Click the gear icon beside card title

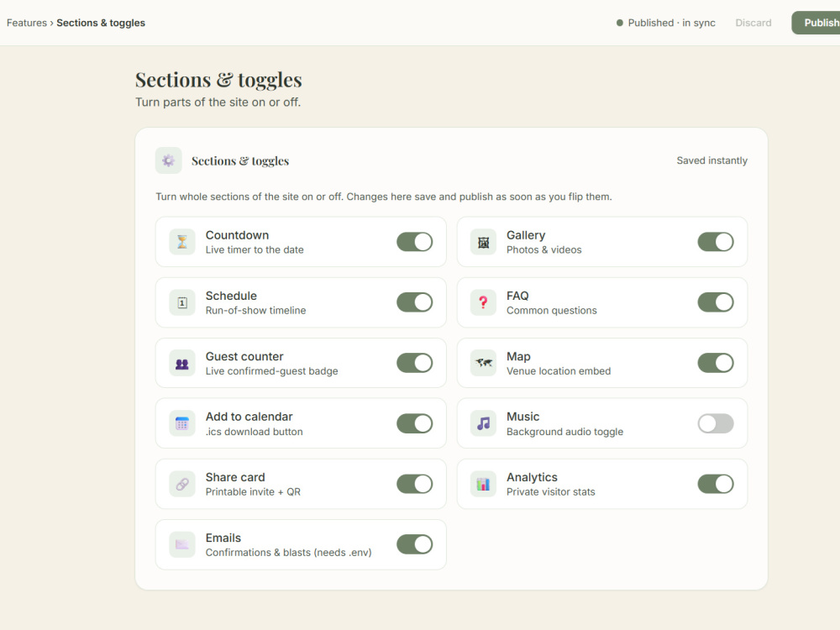tap(169, 160)
